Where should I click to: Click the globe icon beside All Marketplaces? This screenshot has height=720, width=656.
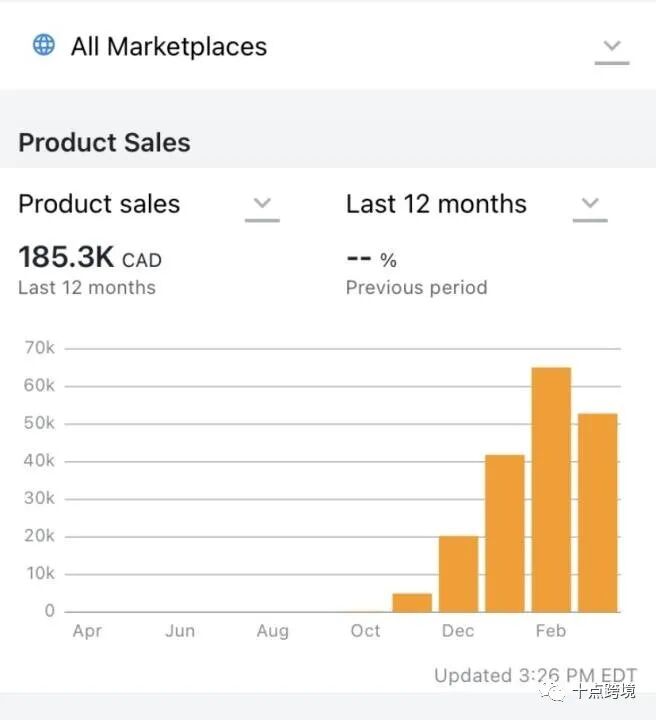click(44, 45)
